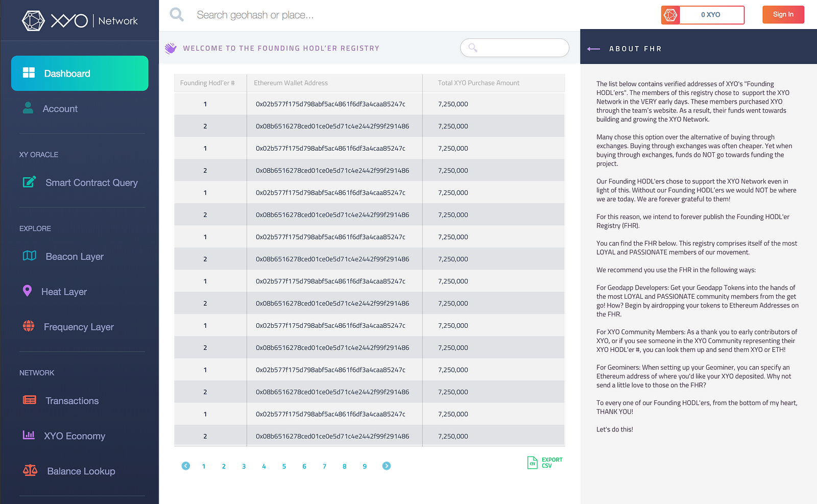Go to next page of registry
817x504 pixels.
(x=387, y=466)
